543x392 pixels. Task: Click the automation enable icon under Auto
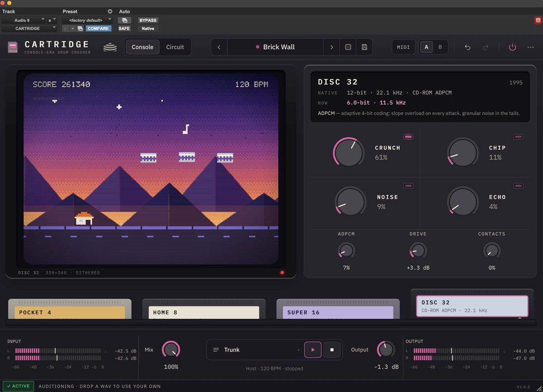click(124, 20)
